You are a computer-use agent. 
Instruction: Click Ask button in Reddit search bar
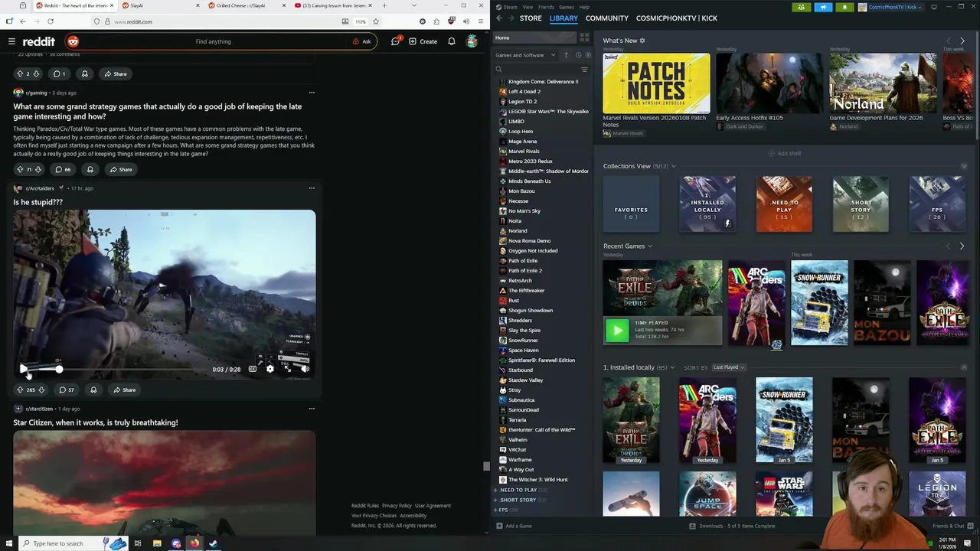click(x=362, y=41)
